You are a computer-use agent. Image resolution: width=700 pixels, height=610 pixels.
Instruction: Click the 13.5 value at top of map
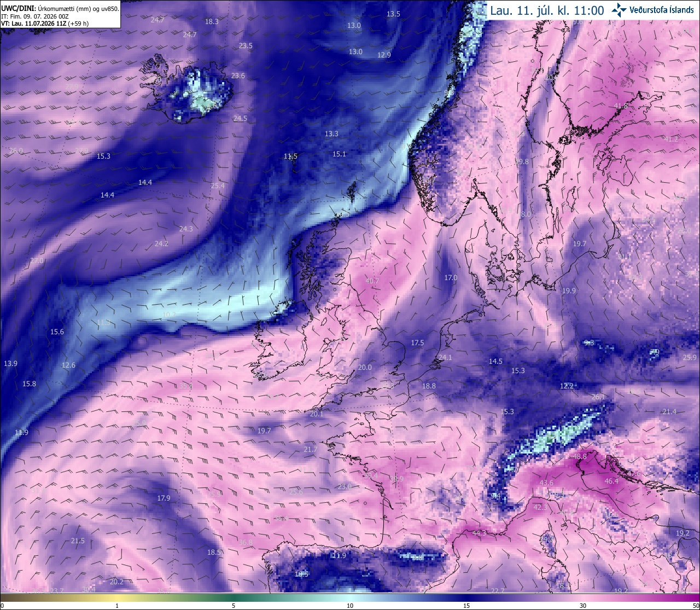point(393,14)
